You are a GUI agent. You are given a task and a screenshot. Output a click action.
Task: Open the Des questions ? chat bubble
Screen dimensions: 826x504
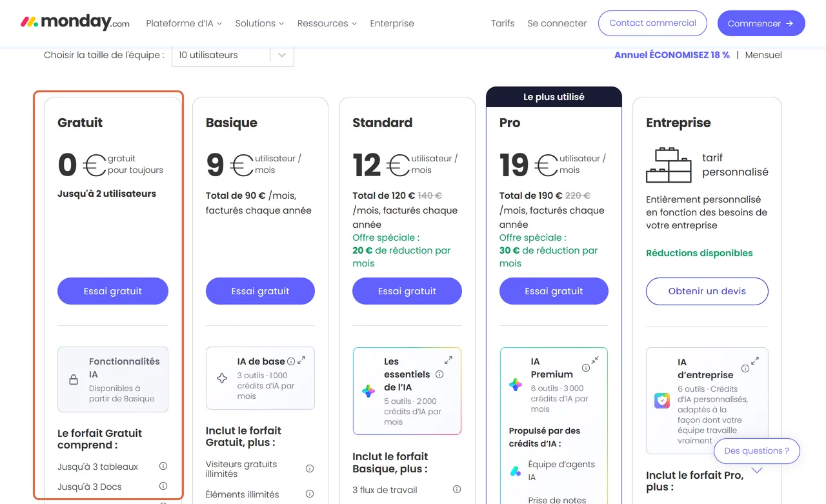point(757,451)
